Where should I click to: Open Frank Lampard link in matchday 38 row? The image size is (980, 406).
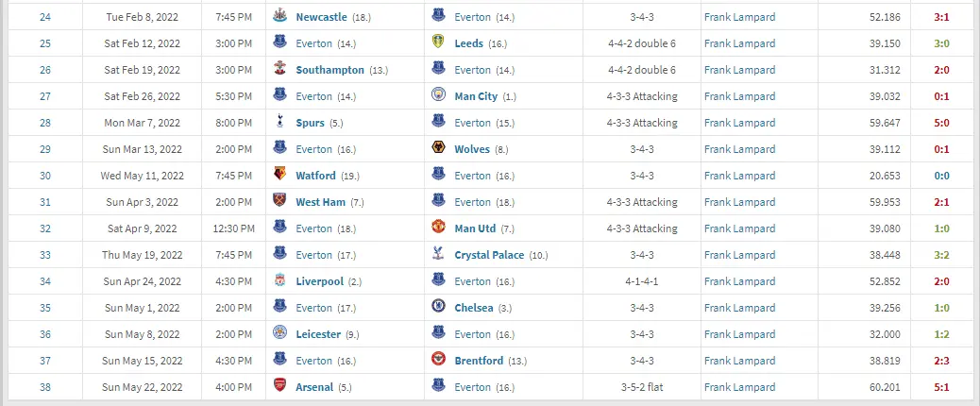[x=739, y=387]
